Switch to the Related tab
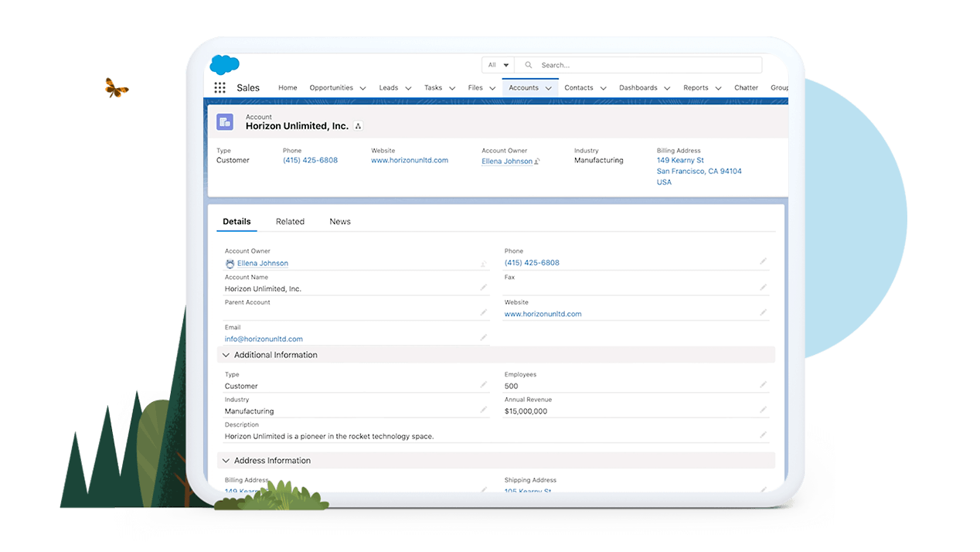The image size is (980, 552). pyautogui.click(x=290, y=222)
